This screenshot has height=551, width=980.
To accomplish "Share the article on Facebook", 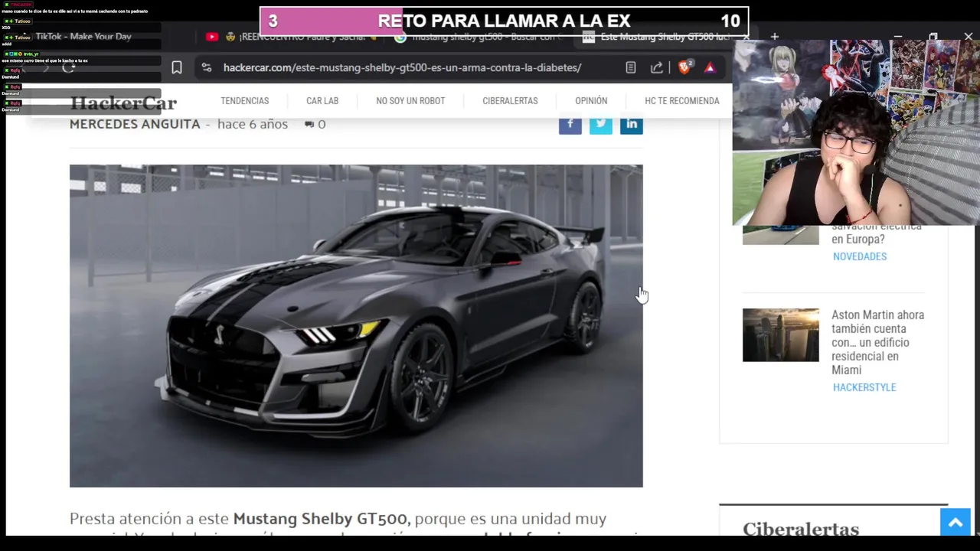I will pyautogui.click(x=570, y=124).
